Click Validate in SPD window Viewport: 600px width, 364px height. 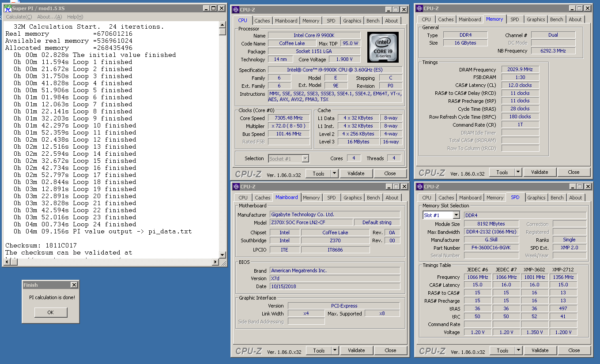(x=540, y=350)
